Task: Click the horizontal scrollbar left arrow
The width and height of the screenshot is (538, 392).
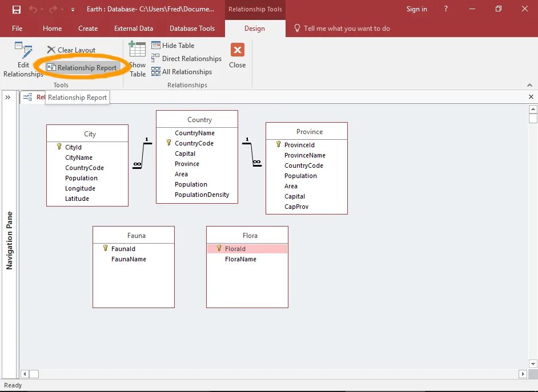Action: (x=25, y=374)
